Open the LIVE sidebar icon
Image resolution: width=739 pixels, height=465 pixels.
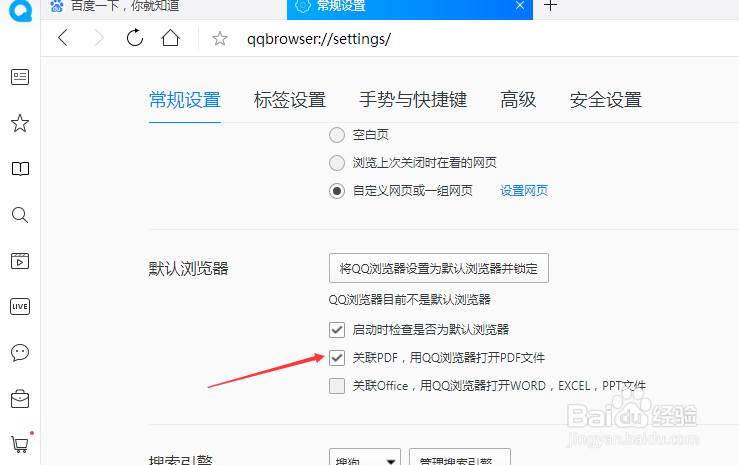point(20,306)
